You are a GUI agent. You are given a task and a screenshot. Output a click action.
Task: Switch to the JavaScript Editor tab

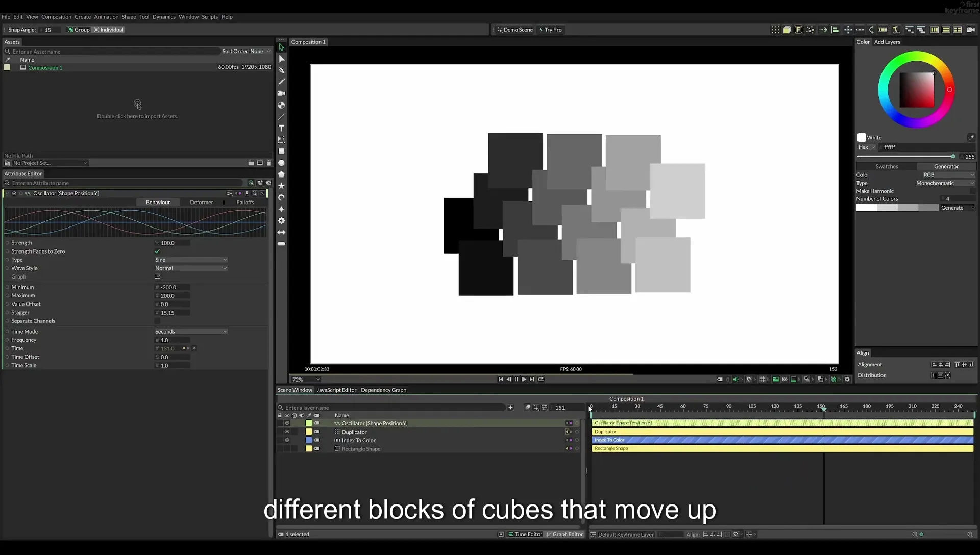click(336, 390)
